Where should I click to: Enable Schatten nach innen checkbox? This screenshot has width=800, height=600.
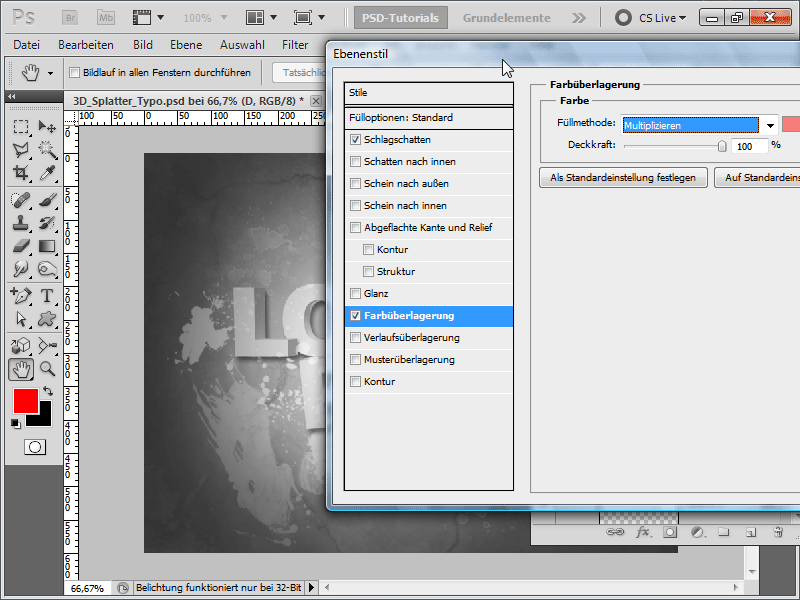coord(356,162)
